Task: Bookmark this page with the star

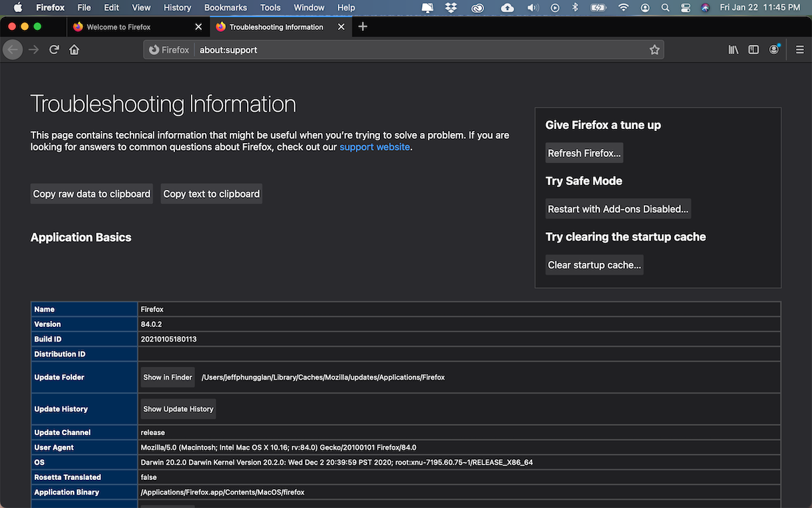Action: [x=654, y=49]
